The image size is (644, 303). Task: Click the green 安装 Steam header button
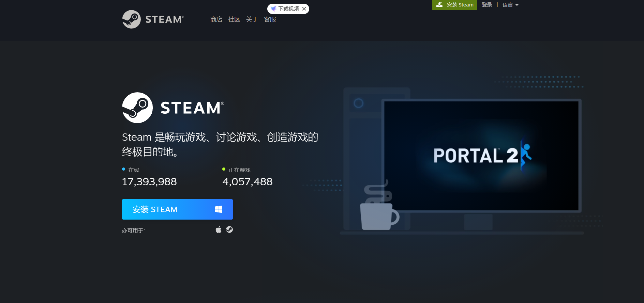454,5
